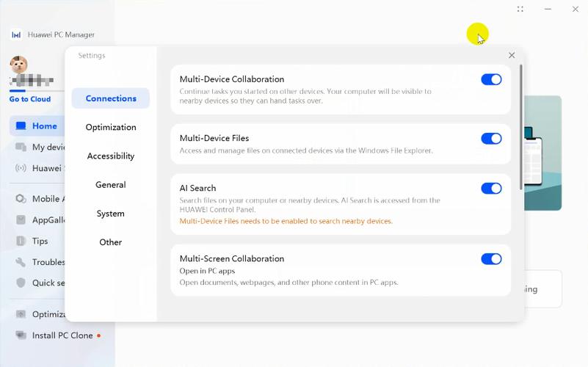Switch off Multi-Screen Collaboration toggle

[x=491, y=259]
